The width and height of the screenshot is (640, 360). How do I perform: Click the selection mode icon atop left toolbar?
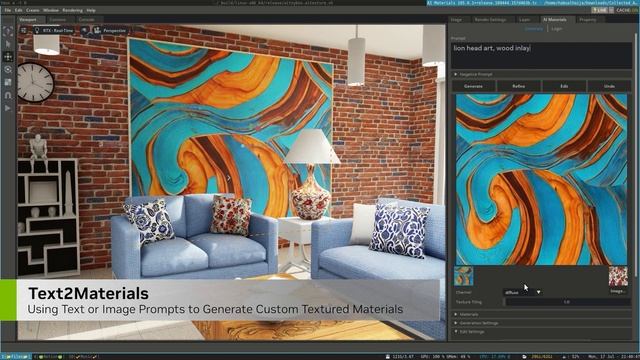point(8,31)
